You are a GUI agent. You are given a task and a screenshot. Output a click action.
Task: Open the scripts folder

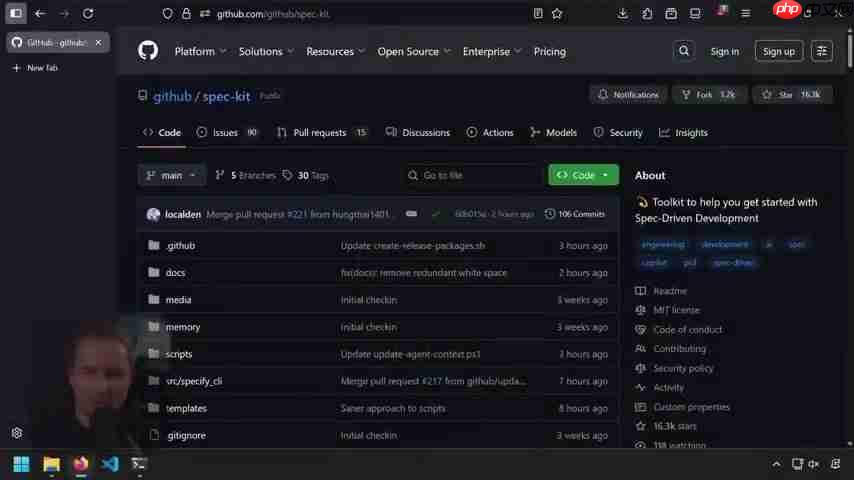(179, 354)
